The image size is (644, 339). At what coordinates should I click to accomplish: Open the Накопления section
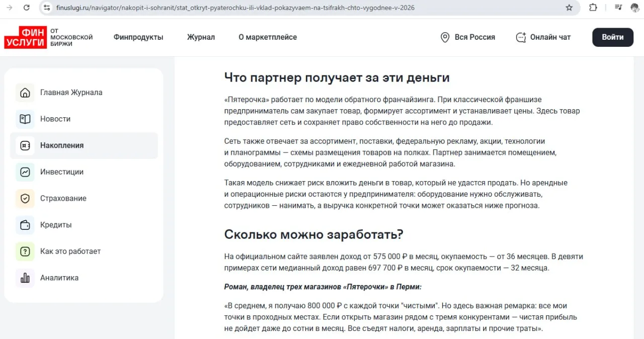pyautogui.click(x=84, y=145)
